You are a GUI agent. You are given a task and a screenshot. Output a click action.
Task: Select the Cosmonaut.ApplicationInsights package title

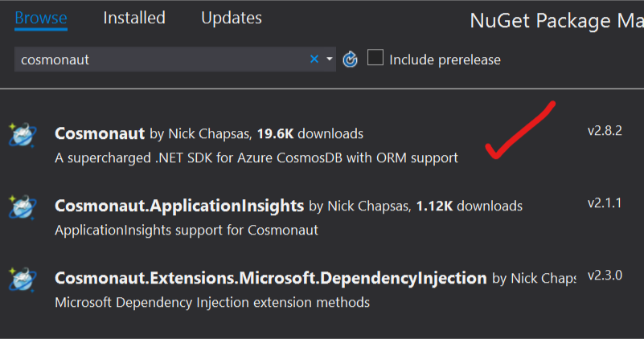point(179,206)
